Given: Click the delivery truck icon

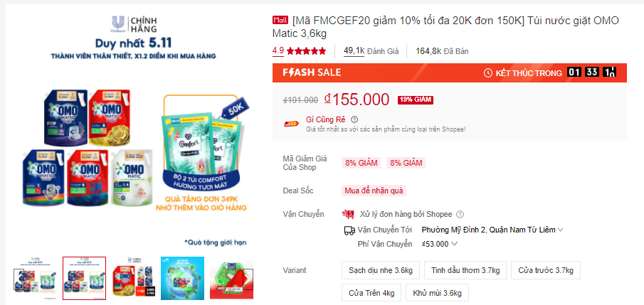Looking at the screenshot, I should click(349, 230).
